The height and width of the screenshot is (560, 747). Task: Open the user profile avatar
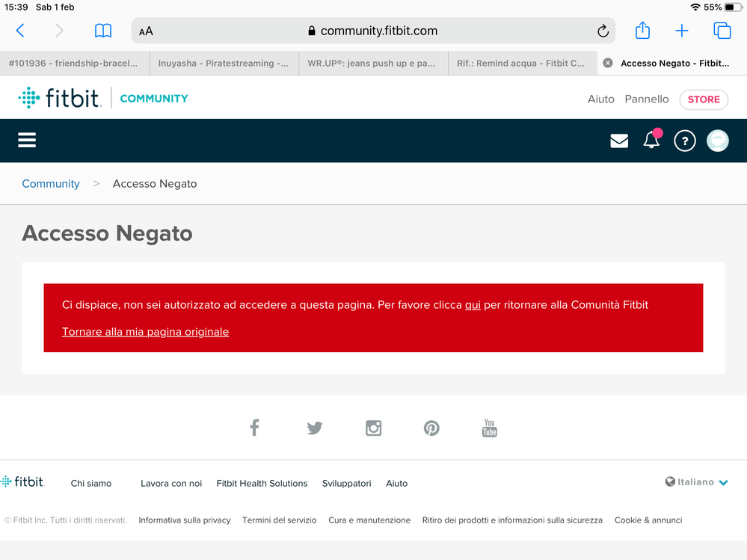click(717, 141)
